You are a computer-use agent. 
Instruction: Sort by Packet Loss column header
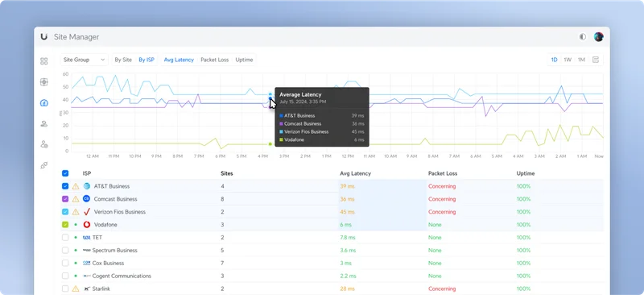point(442,173)
